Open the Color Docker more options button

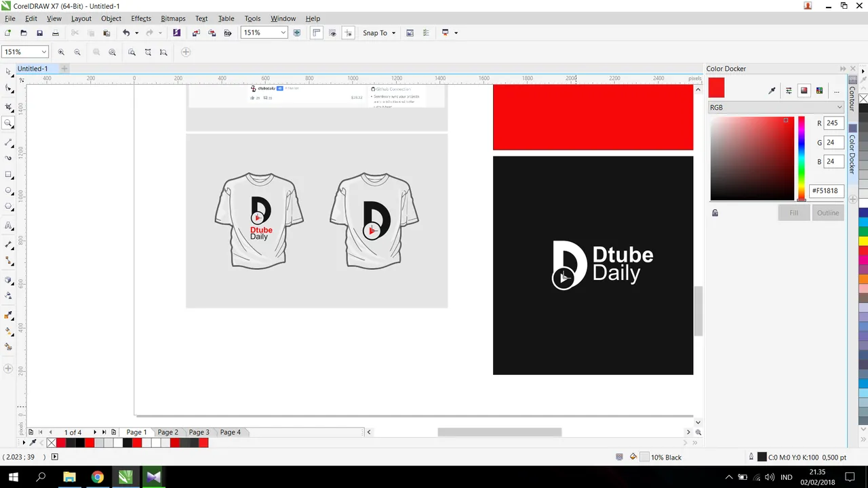click(x=836, y=90)
